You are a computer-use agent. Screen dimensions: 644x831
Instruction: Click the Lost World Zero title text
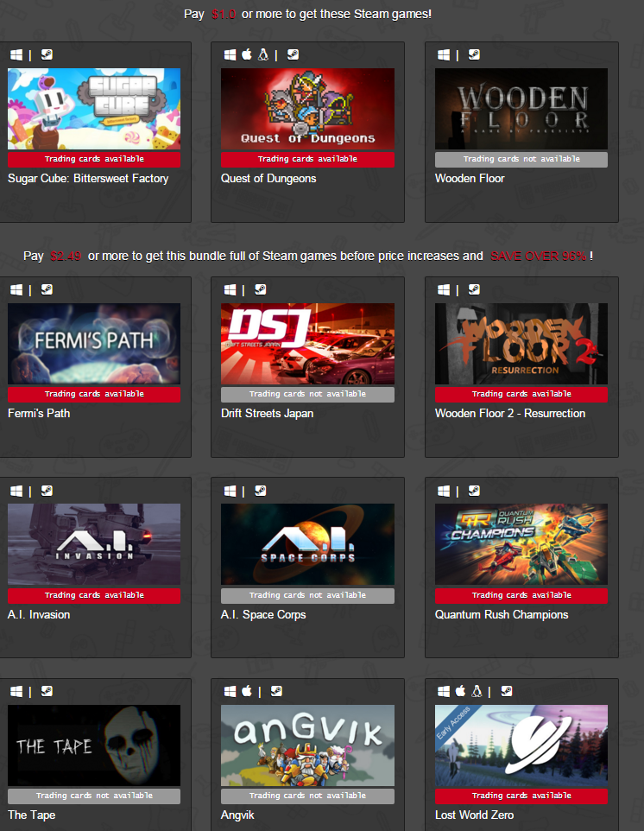click(474, 815)
